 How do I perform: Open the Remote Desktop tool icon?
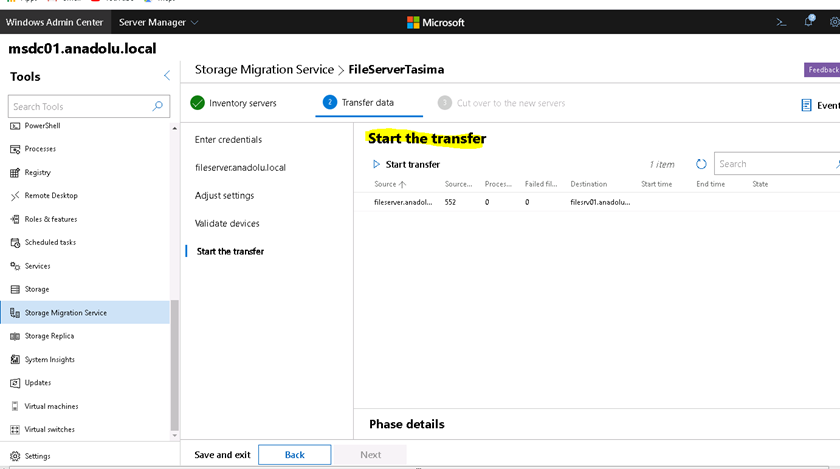(15, 196)
